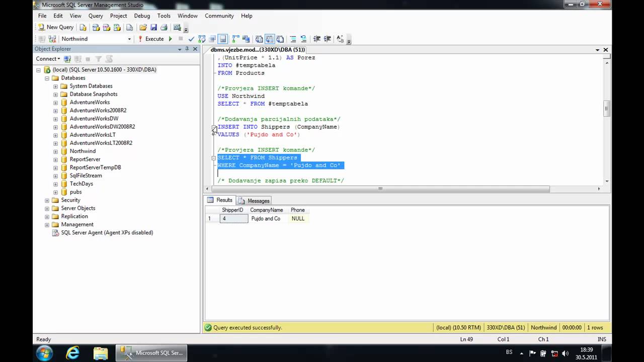Open the File menu
The height and width of the screenshot is (362, 644).
pyautogui.click(x=42, y=16)
